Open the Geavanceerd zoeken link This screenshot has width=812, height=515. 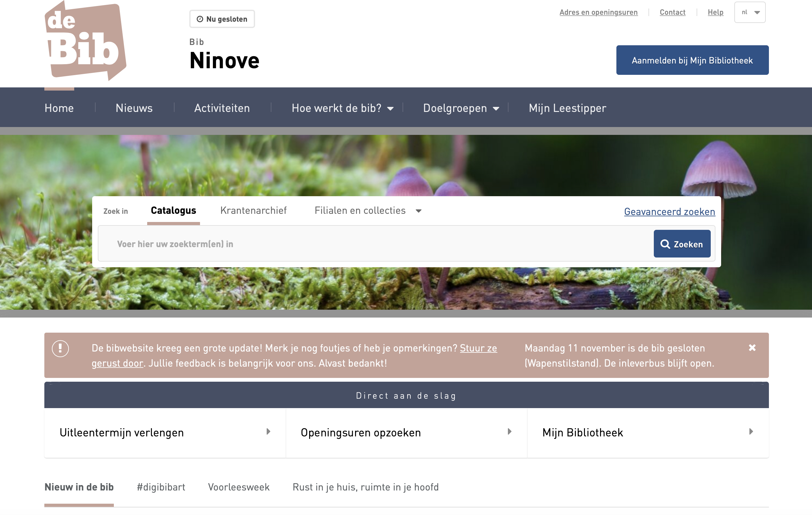[x=669, y=212]
